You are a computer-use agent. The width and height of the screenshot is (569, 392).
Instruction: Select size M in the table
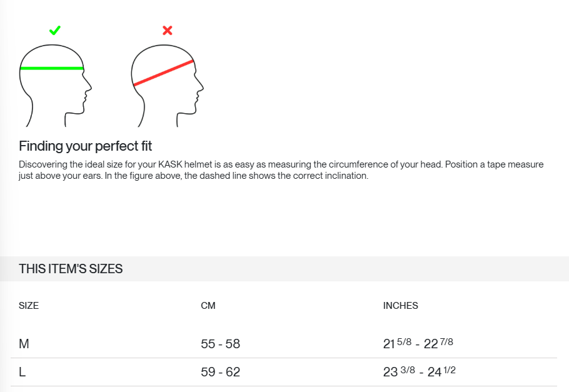coord(24,344)
